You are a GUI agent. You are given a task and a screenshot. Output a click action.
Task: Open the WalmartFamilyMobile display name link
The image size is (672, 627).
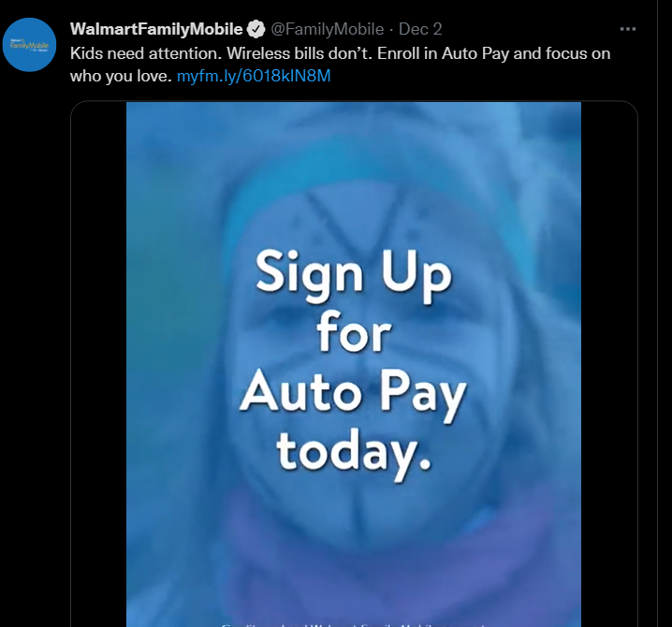156,29
